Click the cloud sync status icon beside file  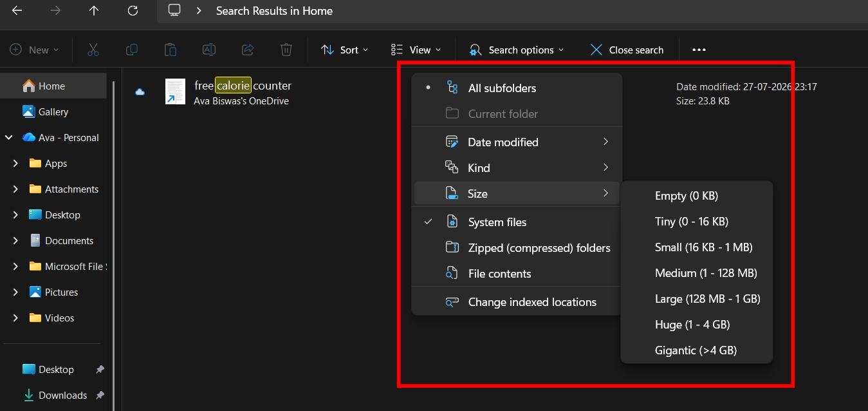pos(140,92)
